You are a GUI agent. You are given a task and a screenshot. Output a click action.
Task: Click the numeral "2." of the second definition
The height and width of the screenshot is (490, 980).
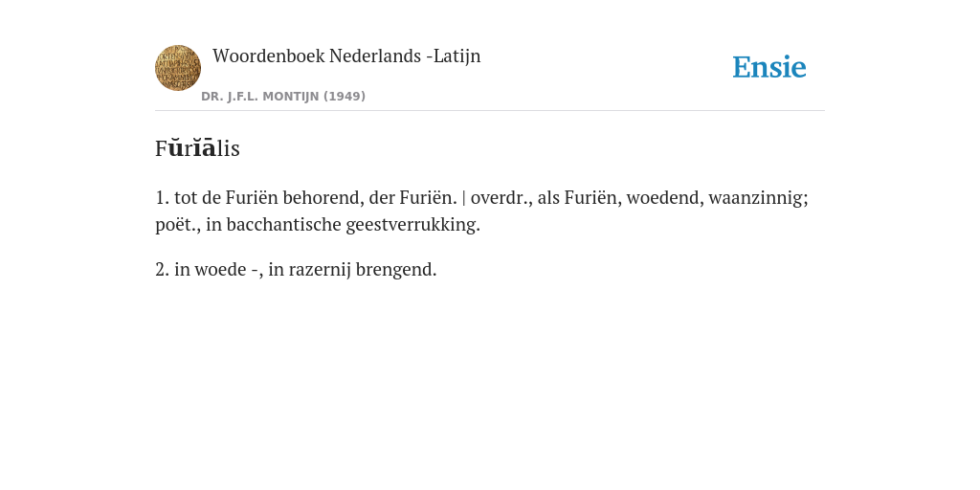[163, 269]
